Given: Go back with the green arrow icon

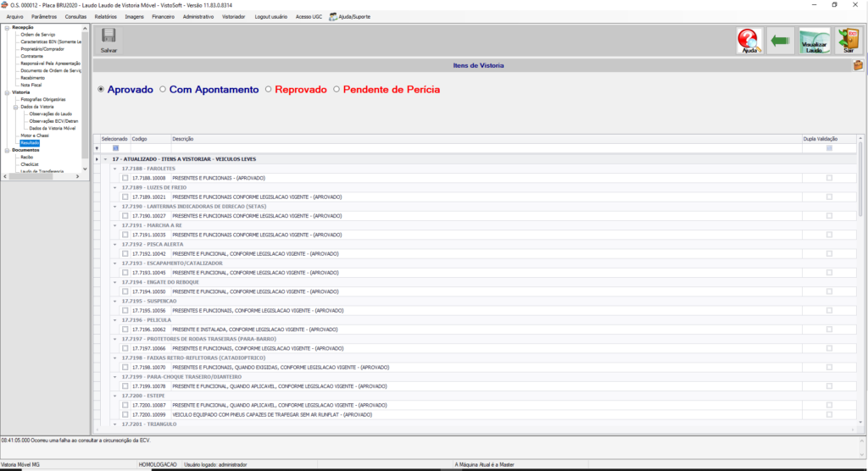Looking at the screenshot, I should (781, 41).
